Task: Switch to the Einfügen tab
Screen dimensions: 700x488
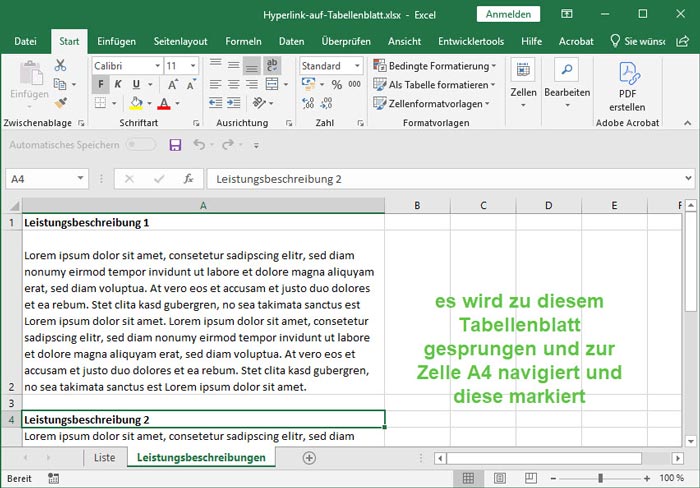Action: pyautogui.click(x=116, y=42)
